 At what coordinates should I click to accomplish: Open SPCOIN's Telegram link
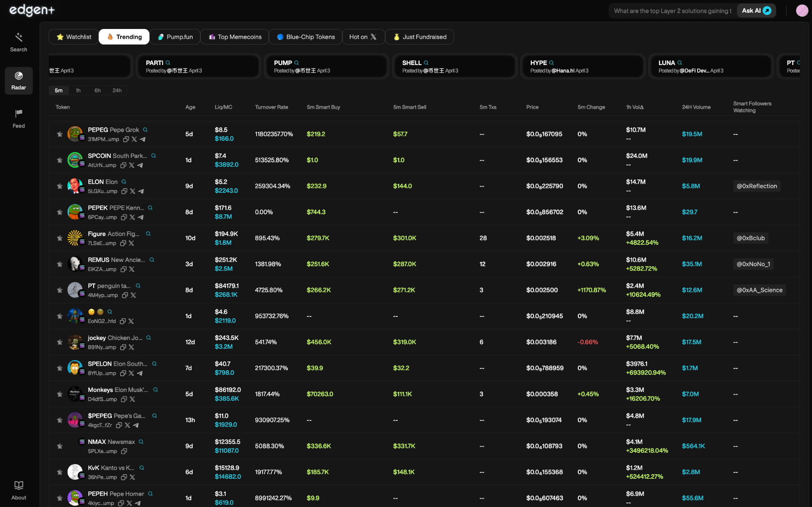pos(140,165)
